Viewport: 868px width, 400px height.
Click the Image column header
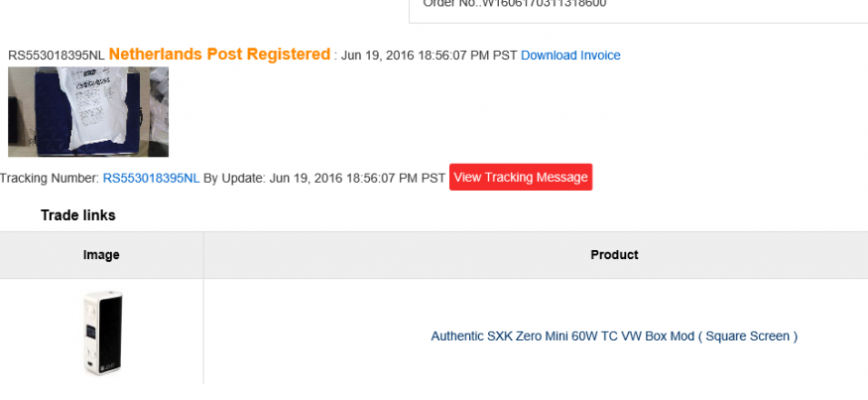(x=101, y=255)
